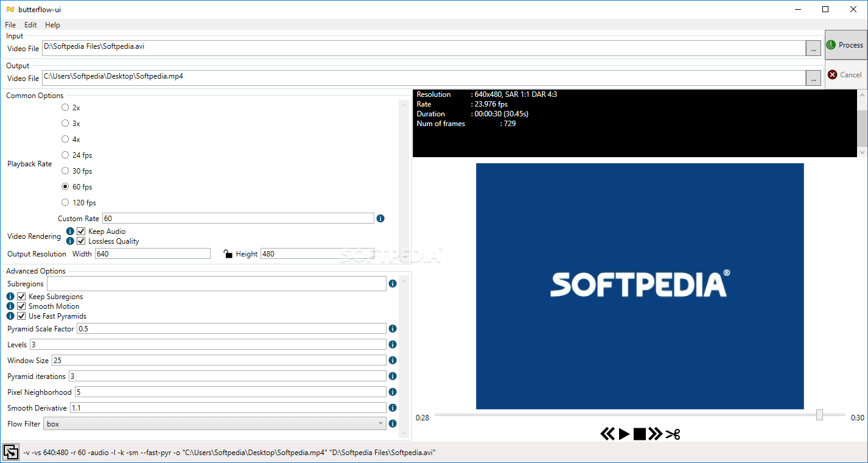Click the input Video File path field
Viewport: 868px width, 463px height.
(424, 48)
